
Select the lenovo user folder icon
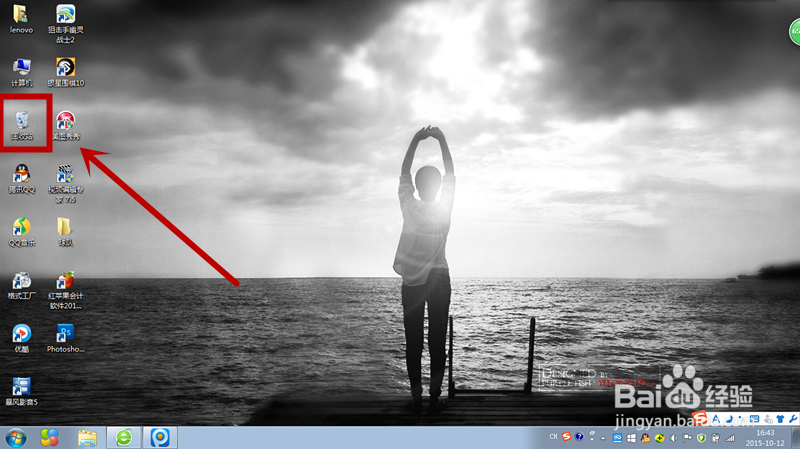coord(21,19)
